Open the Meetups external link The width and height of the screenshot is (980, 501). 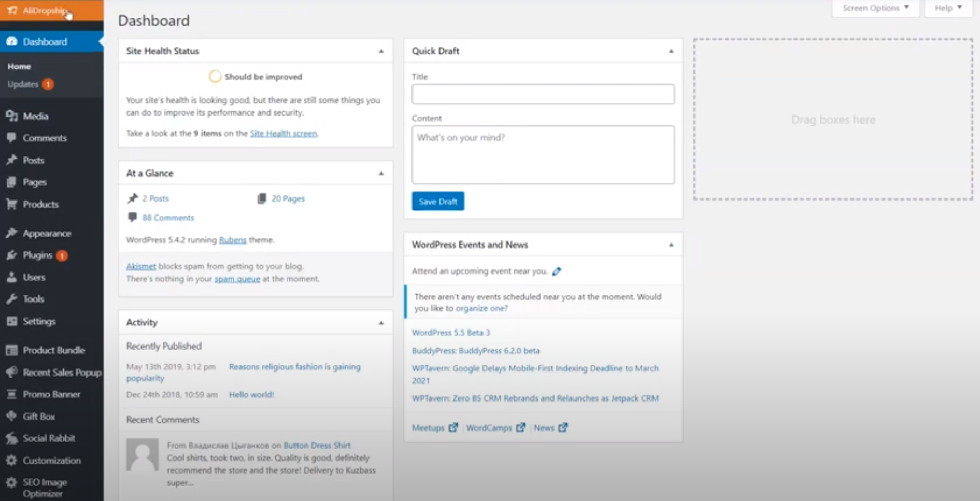pyautogui.click(x=435, y=427)
